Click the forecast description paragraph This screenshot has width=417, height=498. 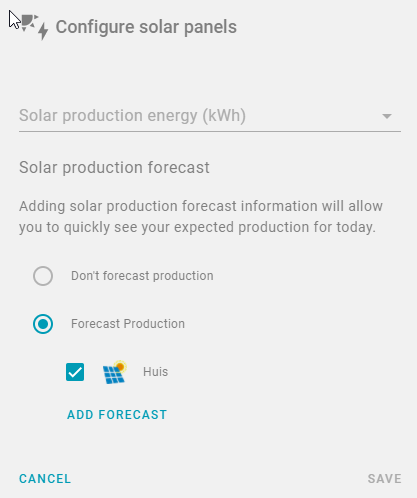pos(201,217)
